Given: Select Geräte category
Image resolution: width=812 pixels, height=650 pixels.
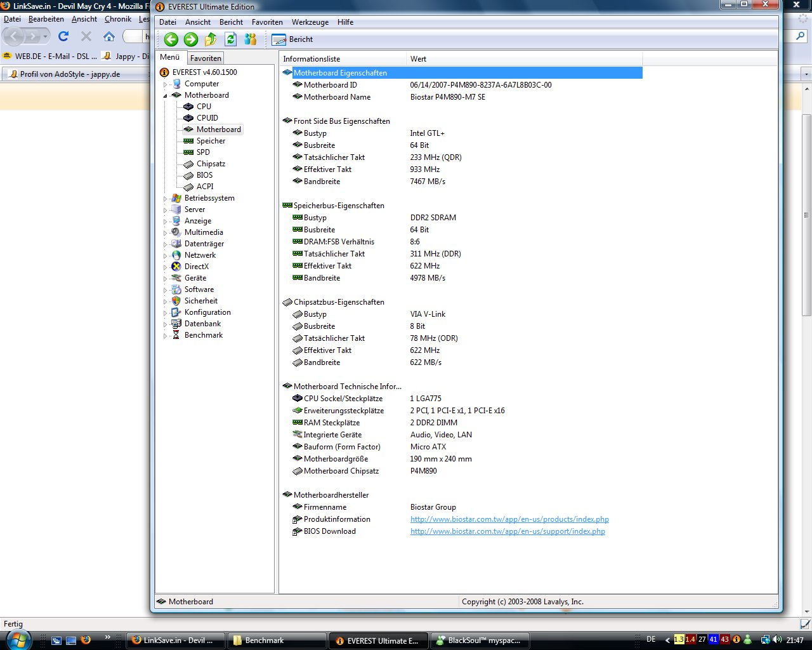Looking at the screenshot, I should click(x=195, y=278).
